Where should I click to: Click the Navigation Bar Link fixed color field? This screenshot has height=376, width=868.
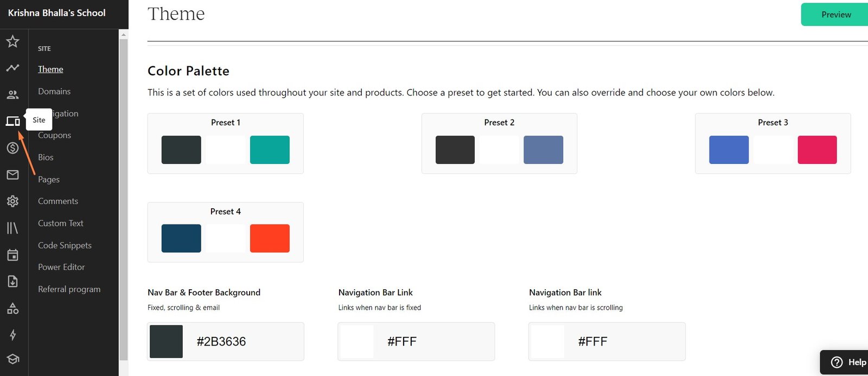tap(416, 341)
